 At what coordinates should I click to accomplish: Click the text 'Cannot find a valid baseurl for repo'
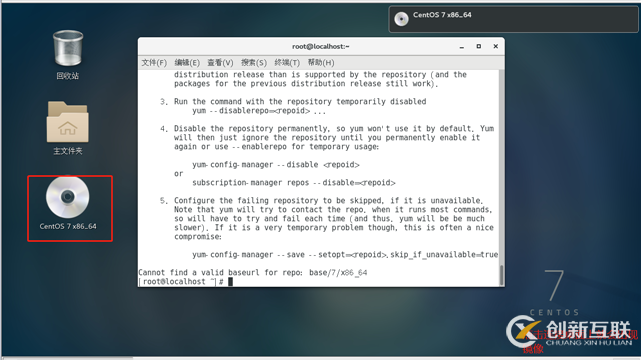tap(220, 272)
